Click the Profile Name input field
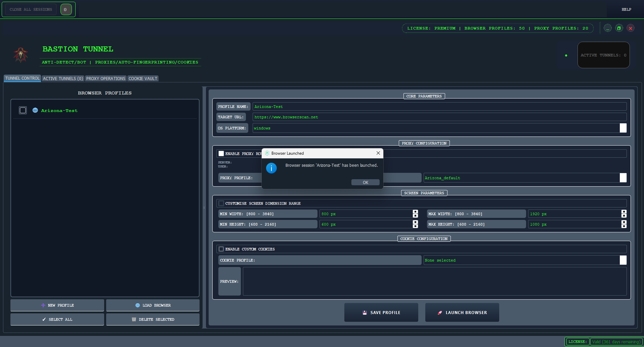The width and height of the screenshot is (644, 347). click(x=439, y=107)
